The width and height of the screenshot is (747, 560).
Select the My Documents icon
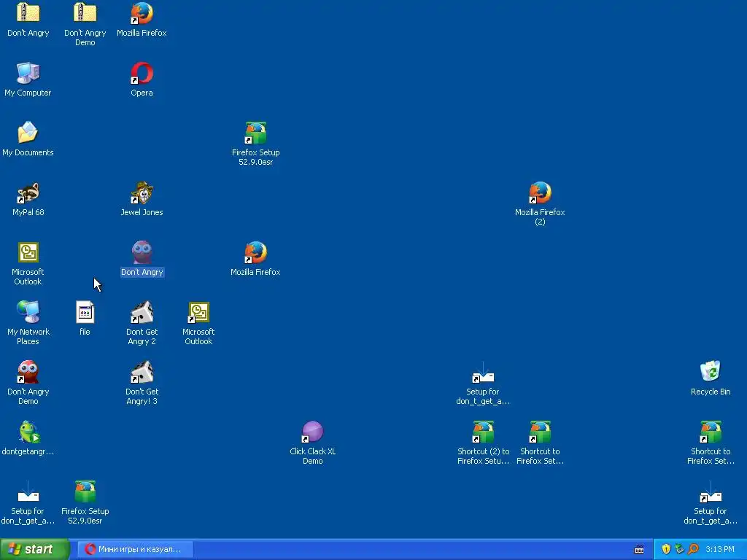click(28, 133)
